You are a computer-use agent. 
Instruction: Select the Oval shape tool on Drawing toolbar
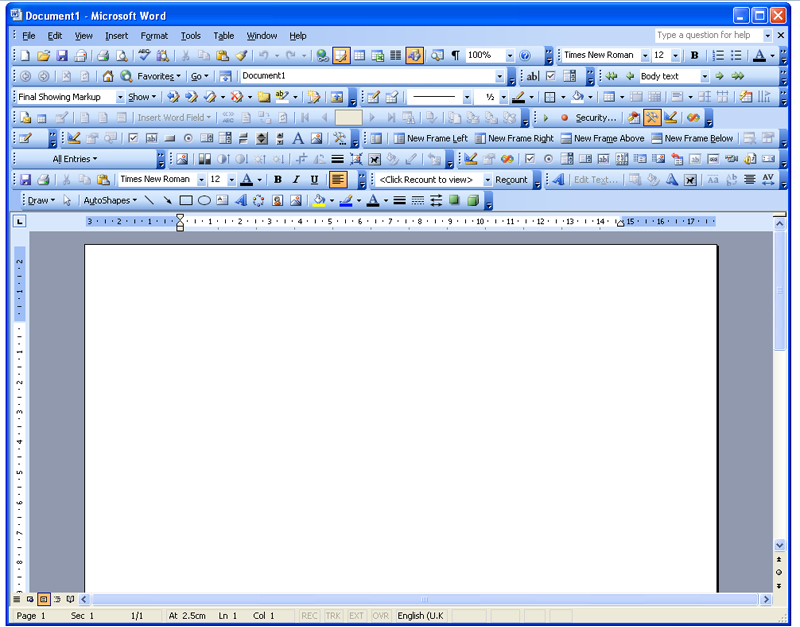pyautogui.click(x=204, y=200)
